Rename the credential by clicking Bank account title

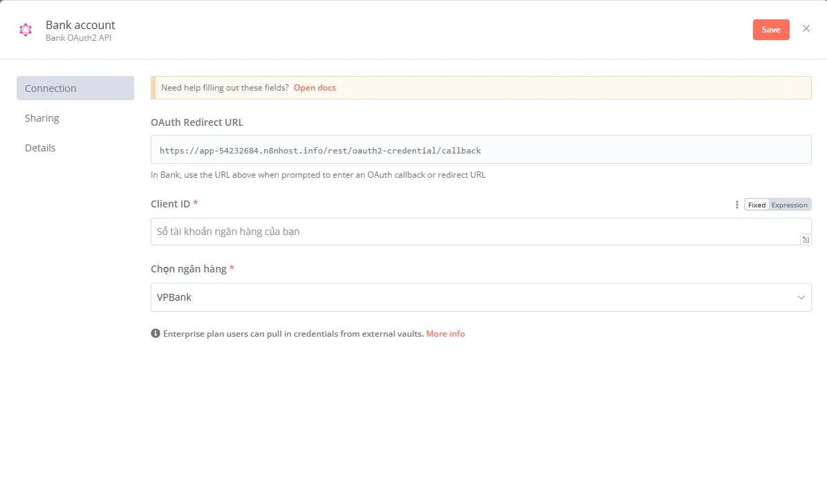pos(80,25)
